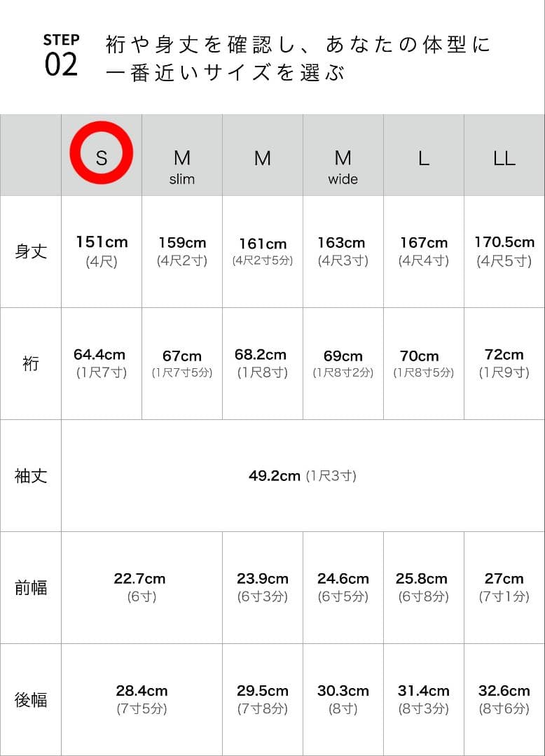
Task: Select the 170.5cm body length cell
Action: (504, 251)
